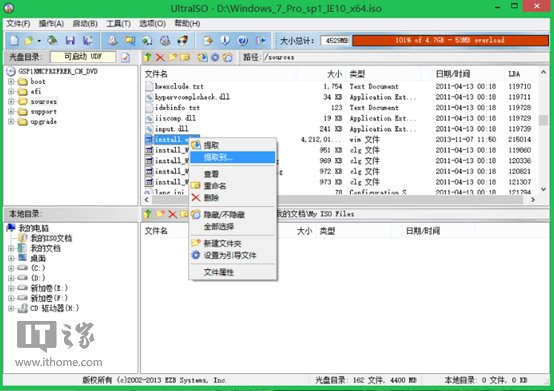Expand the efi folder tree node

pos(11,91)
